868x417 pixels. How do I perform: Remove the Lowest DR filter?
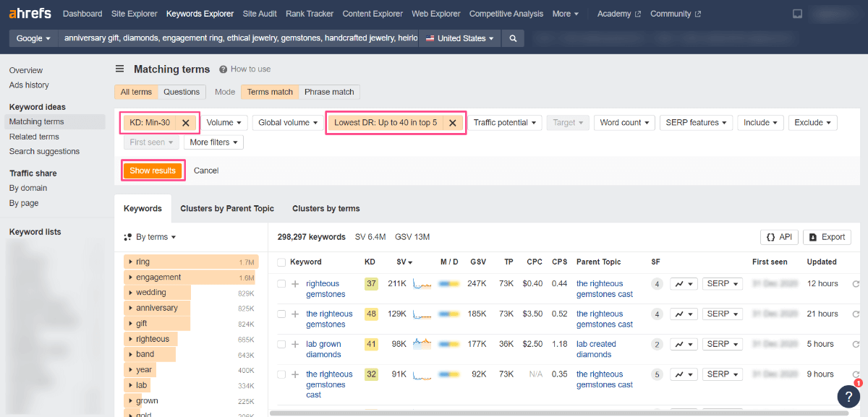point(453,123)
